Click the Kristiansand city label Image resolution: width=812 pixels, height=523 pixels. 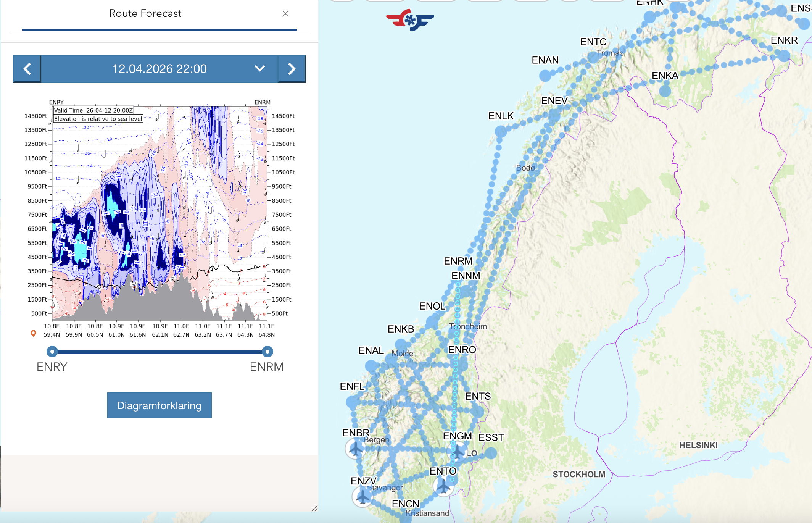tap(427, 513)
